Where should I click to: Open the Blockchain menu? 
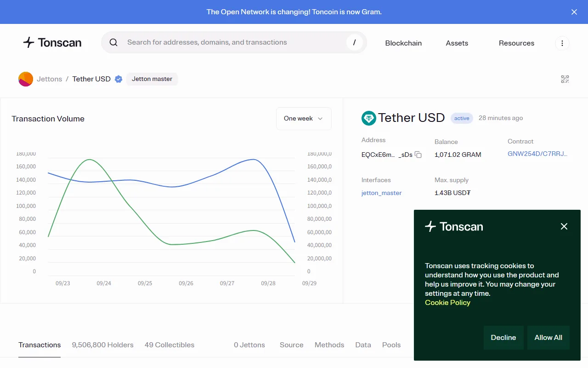(403, 43)
